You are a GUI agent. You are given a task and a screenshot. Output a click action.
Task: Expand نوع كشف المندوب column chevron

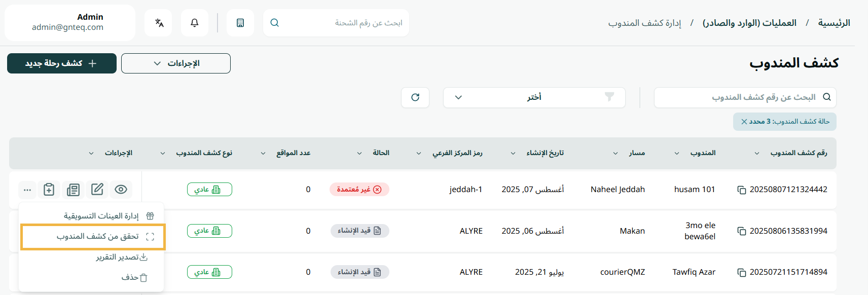163,153
